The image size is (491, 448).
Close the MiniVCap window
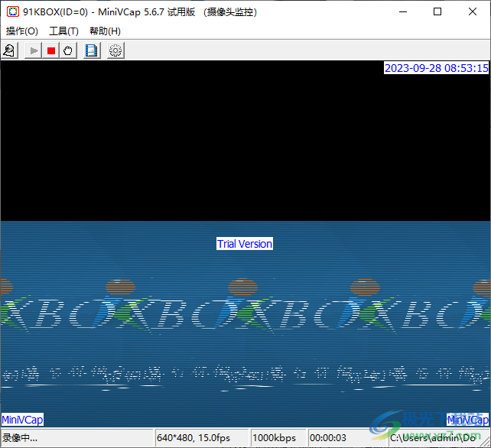tap(473, 12)
